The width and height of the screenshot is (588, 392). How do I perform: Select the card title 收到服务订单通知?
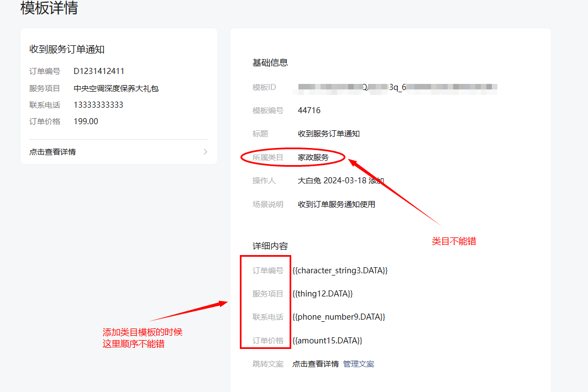pos(67,49)
